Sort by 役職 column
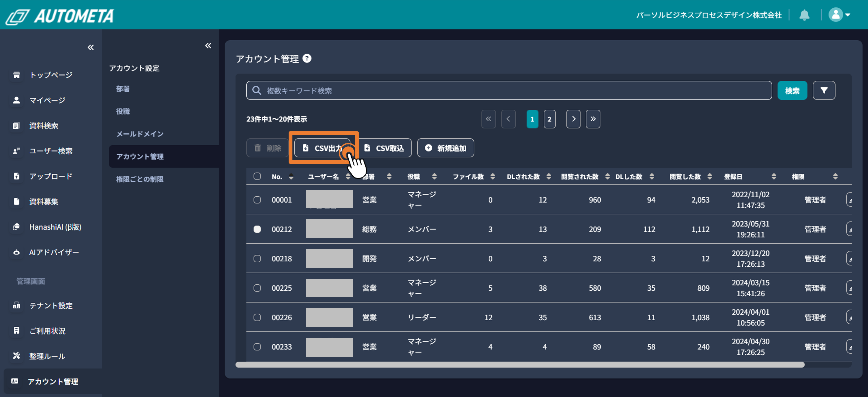The height and width of the screenshot is (397, 868). coord(434,177)
